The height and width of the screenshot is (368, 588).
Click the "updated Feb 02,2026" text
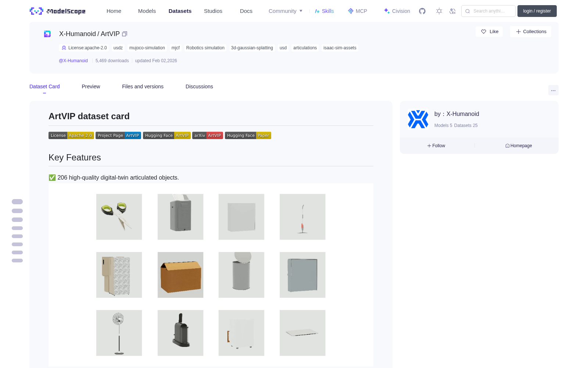156,61
